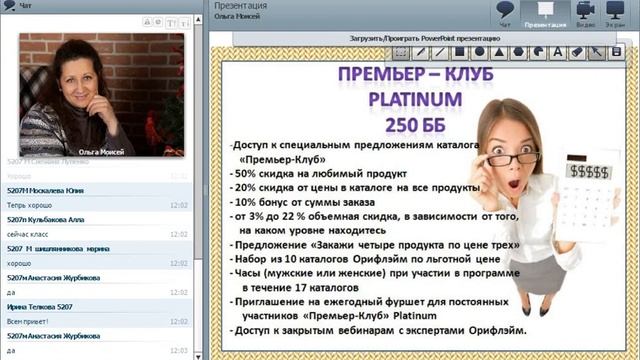Click chat message Теперь хорошо

pyautogui.click(x=29, y=205)
